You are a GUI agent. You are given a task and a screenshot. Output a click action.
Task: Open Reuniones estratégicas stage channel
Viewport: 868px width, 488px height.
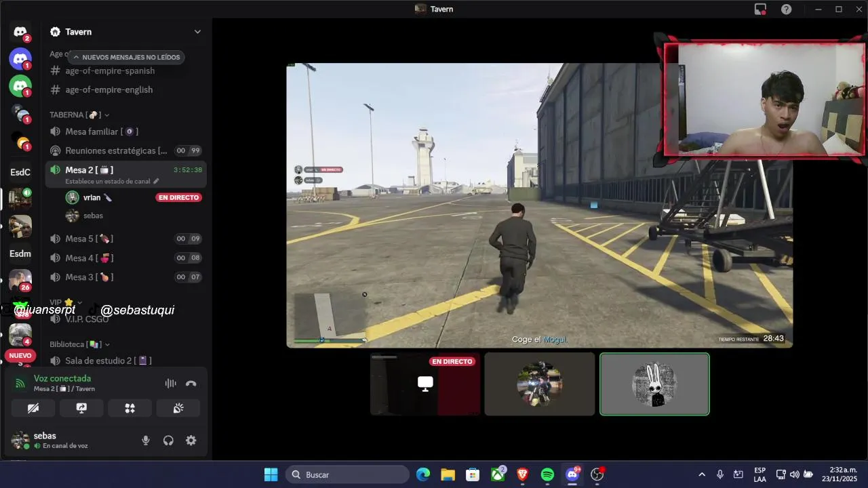tap(126, 150)
